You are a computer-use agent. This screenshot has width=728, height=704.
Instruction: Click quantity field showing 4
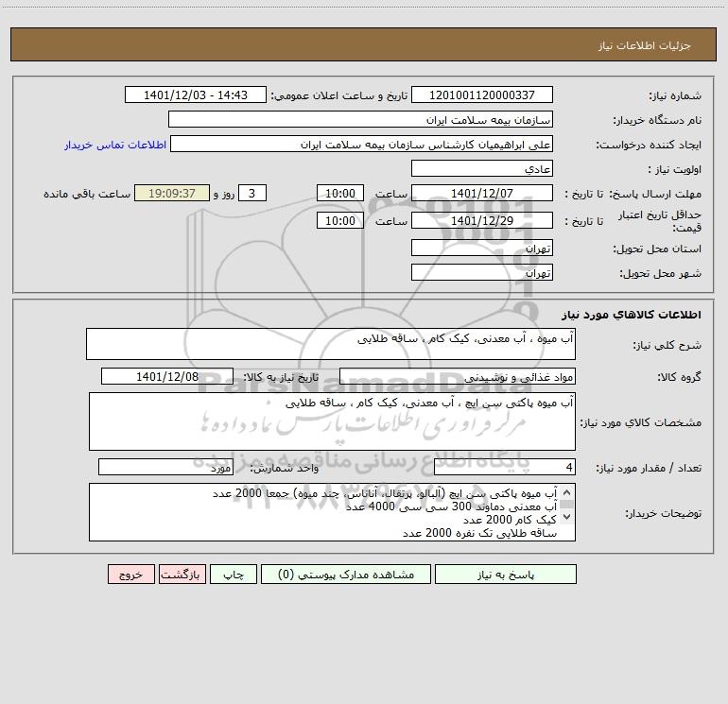tap(505, 467)
